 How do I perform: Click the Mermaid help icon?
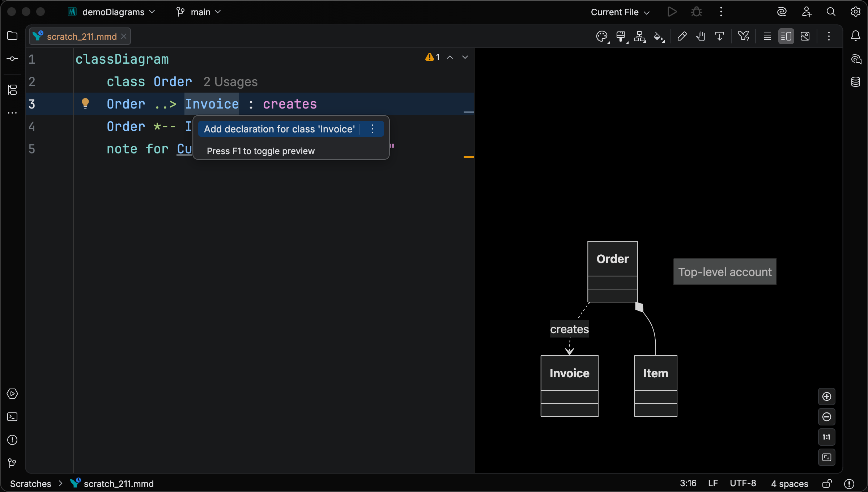(x=744, y=36)
